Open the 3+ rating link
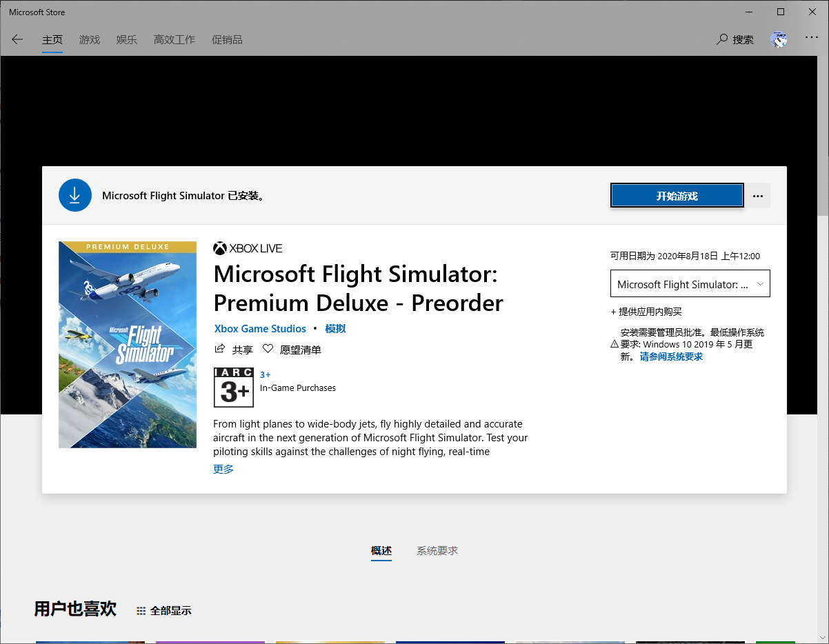This screenshot has width=829, height=644. click(266, 374)
